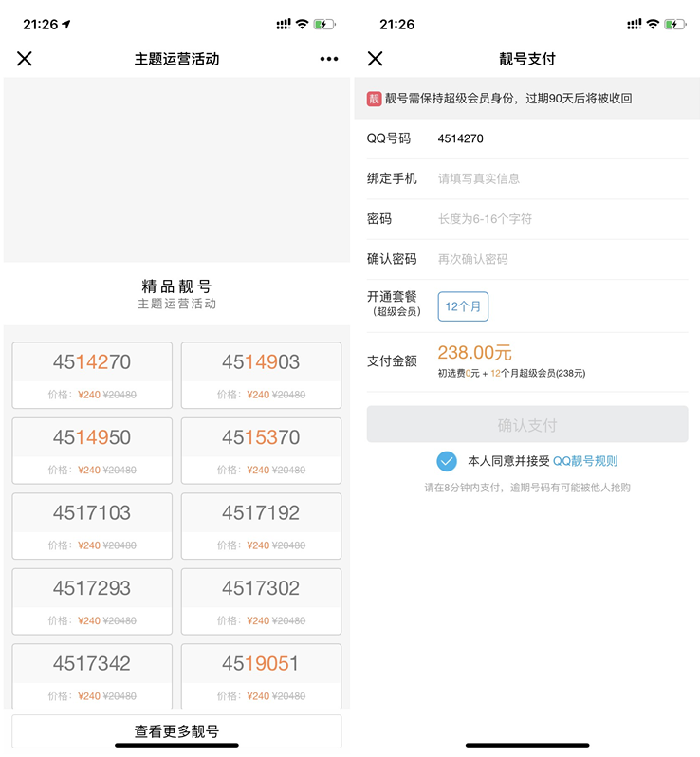Tap the 初选费0元 price breakdown text

(x=511, y=373)
